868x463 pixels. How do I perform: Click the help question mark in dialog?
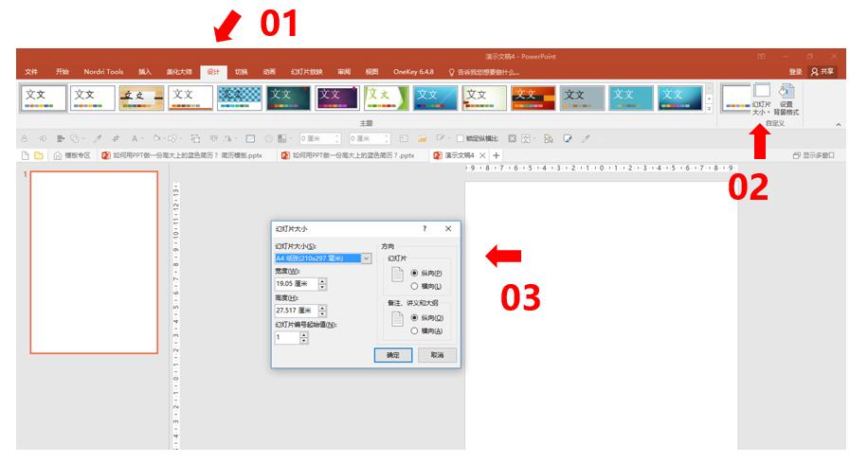tap(425, 228)
